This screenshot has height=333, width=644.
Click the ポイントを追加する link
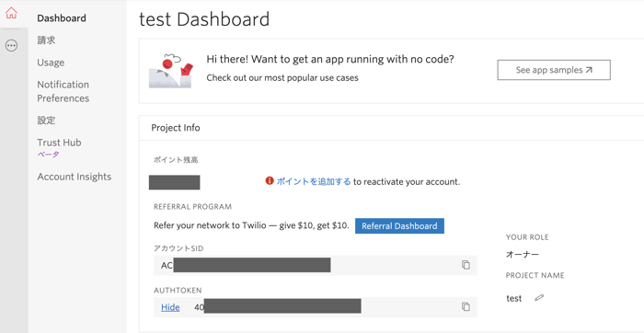pos(314,181)
